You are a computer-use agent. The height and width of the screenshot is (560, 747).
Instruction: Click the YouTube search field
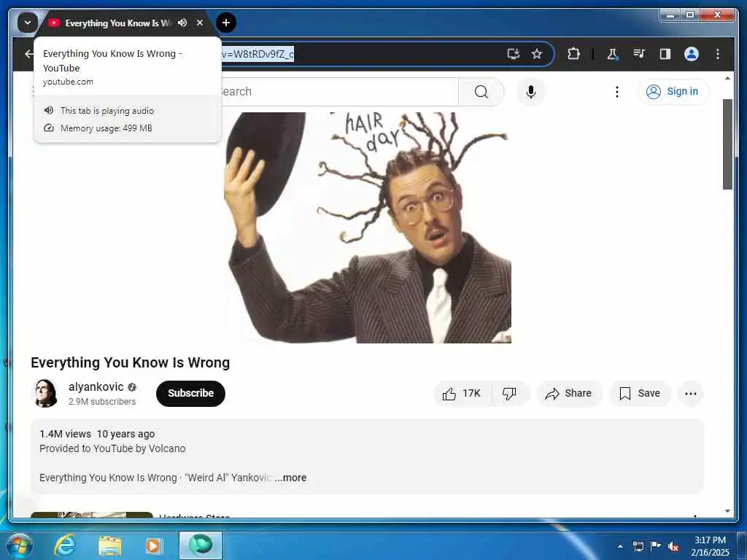pos(338,91)
